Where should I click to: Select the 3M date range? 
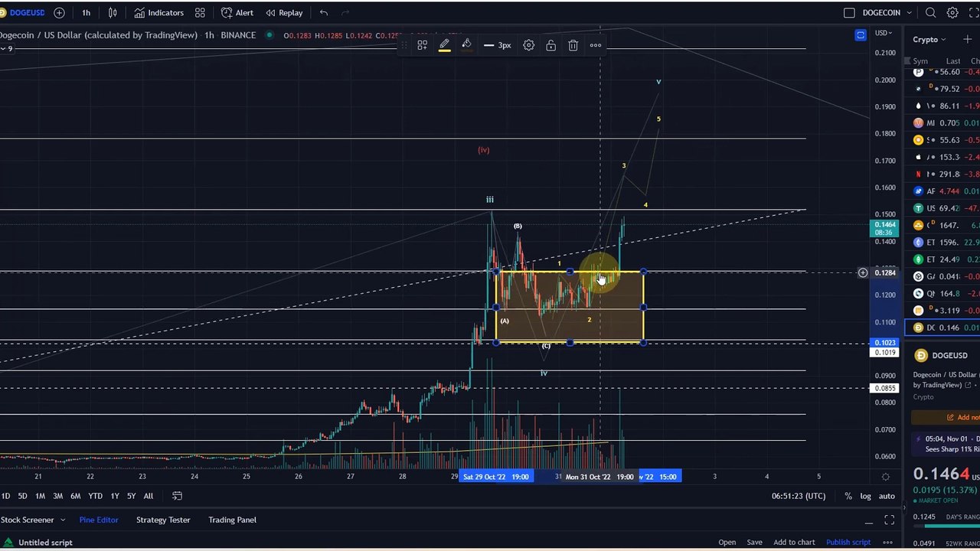[x=57, y=496]
